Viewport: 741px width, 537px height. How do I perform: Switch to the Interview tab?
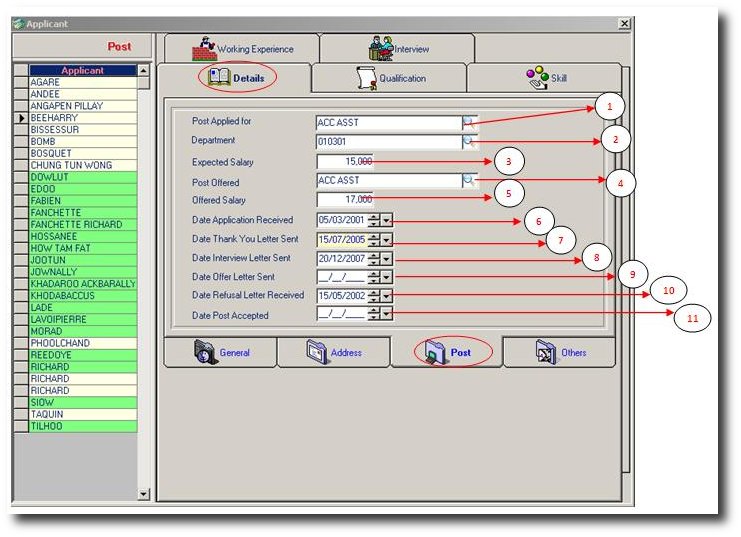pyautogui.click(x=397, y=48)
